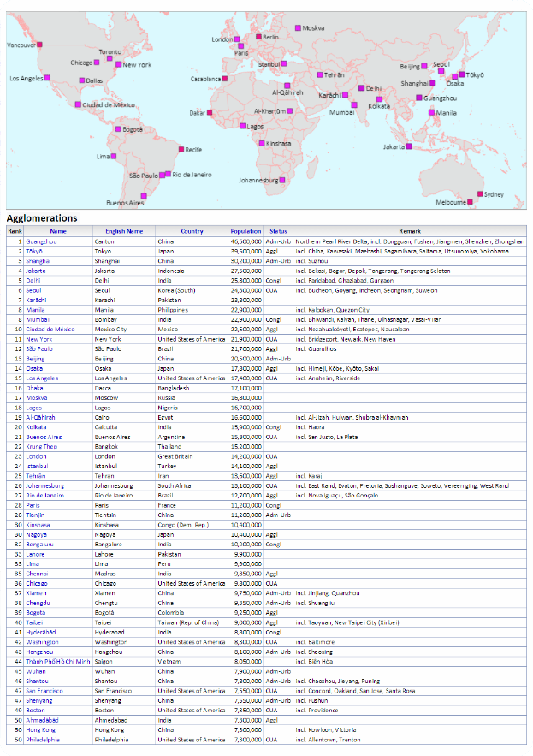Select the Al-Khartūm map marker
Image resolution: width=533 pixels, height=756 pixels.
pyautogui.click(x=290, y=111)
